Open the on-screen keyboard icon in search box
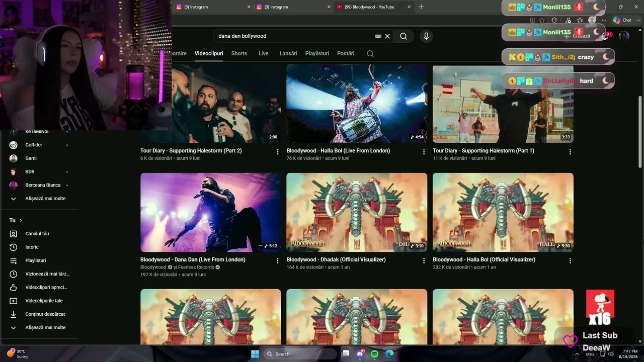This screenshot has width=644, height=362. coord(378,36)
